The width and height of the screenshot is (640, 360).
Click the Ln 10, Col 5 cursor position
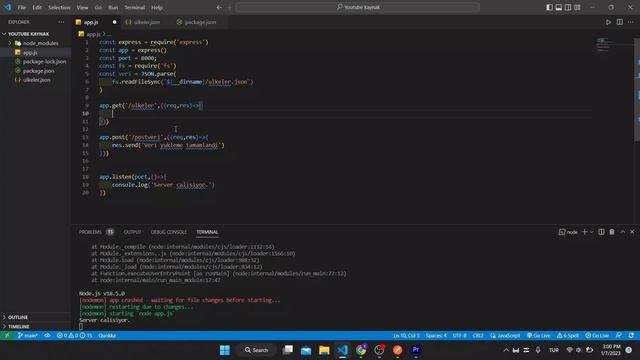pos(406,336)
